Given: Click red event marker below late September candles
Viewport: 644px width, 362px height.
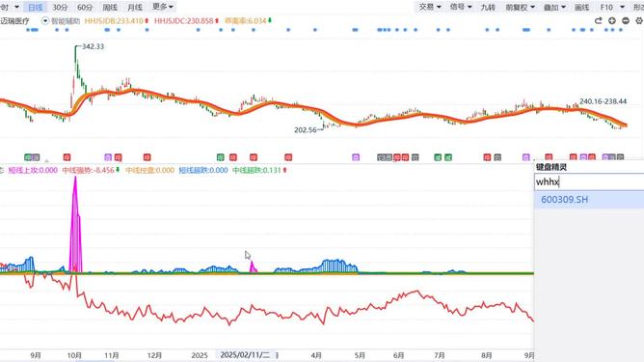Looking at the screenshot, I should click(x=67, y=157).
